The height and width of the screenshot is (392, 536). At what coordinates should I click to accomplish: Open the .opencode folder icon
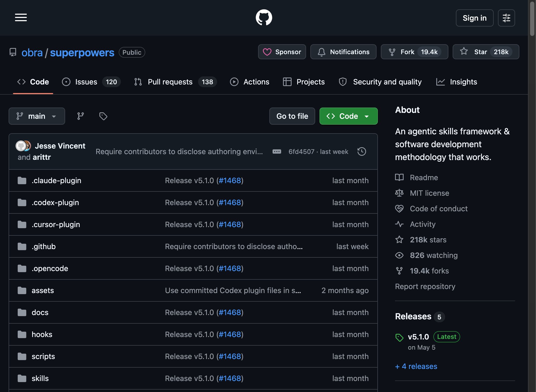point(22,268)
